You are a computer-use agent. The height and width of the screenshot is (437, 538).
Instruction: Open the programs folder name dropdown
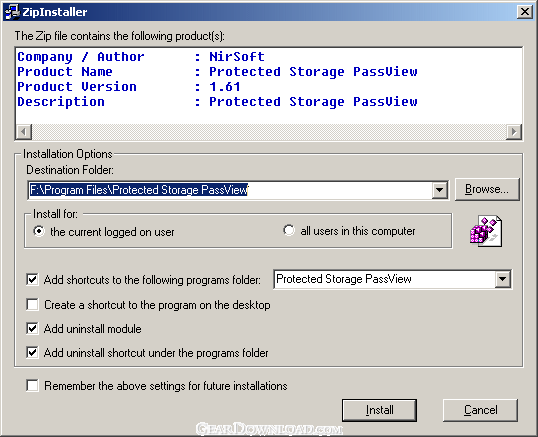(x=503, y=279)
